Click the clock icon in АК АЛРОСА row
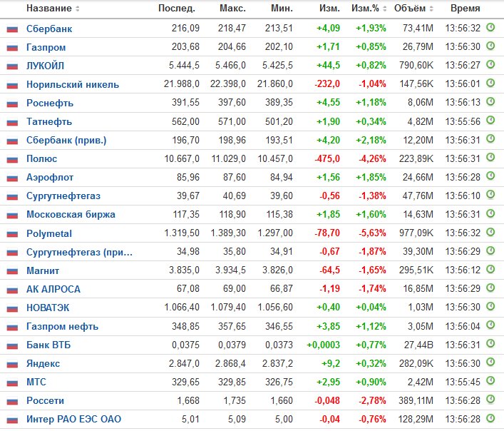Screen dimensions: 504x431 [x=490, y=288]
